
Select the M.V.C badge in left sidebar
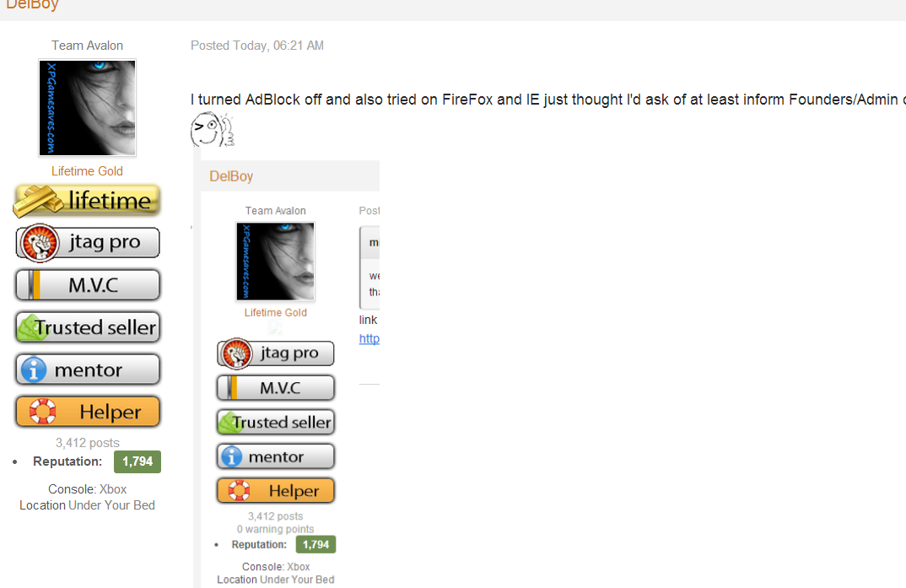click(88, 285)
